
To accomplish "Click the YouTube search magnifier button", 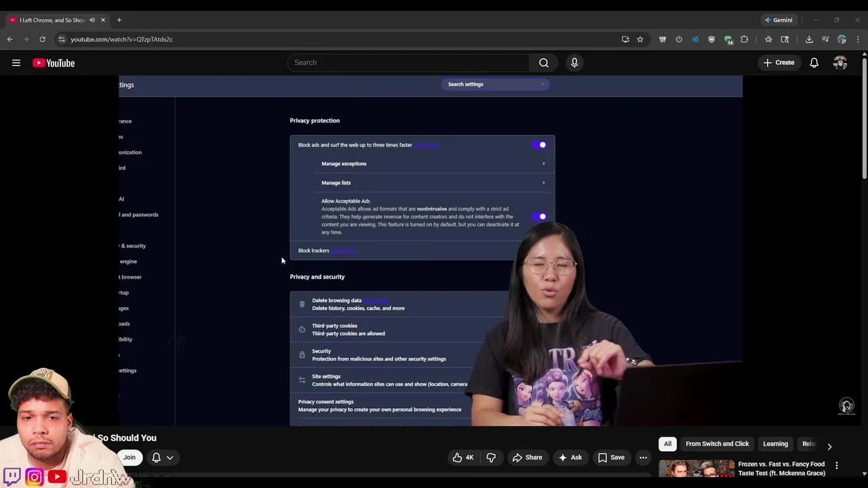I will tap(544, 62).
